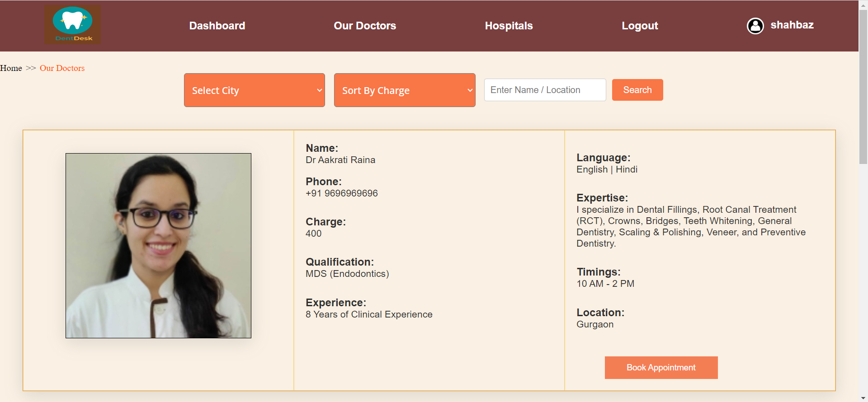Screen dimensions: 868x402
Task: Expand the Sort By Charge dropdown
Action: tap(404, 90)
